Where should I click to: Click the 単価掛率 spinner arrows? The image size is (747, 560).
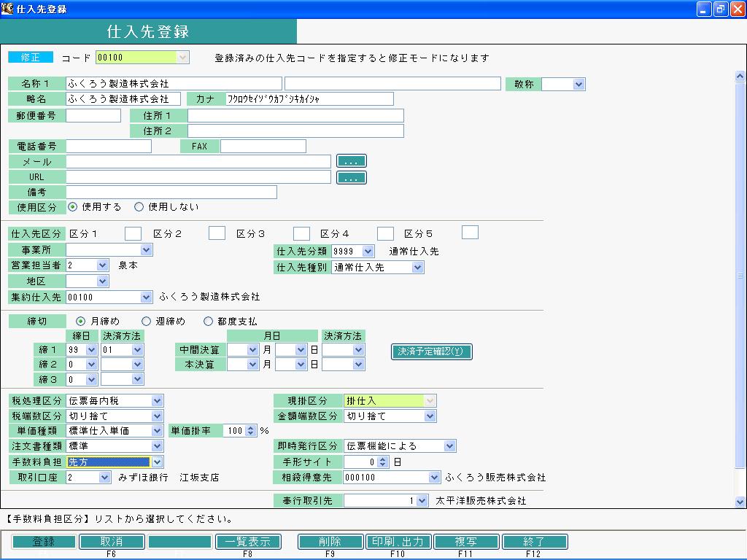click(x=251, y=430)
